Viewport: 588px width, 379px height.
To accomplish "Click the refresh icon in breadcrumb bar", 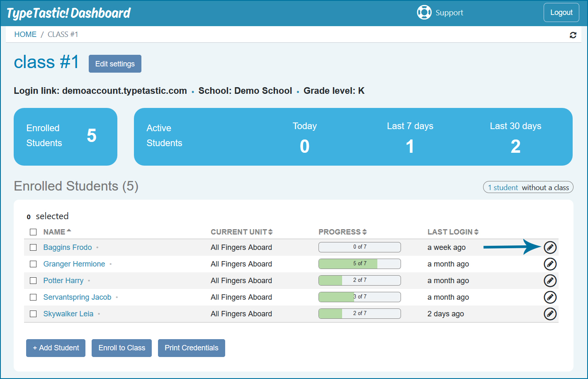I will pos(573,35).
